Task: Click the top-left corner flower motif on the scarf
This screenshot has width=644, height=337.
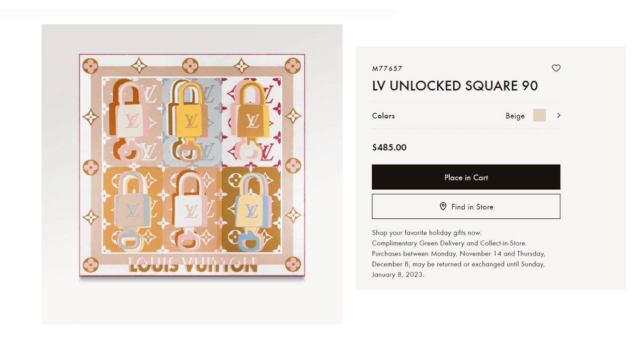Action: (90, 65)
